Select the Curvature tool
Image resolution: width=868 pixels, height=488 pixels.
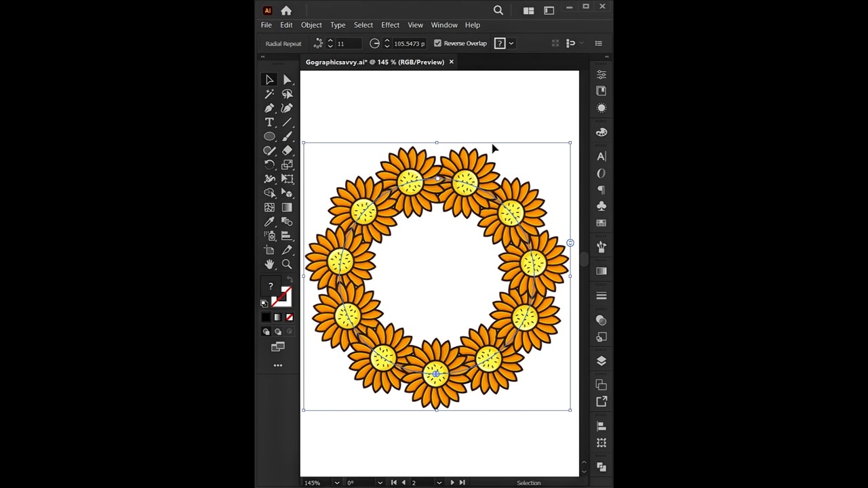point(287,108)
